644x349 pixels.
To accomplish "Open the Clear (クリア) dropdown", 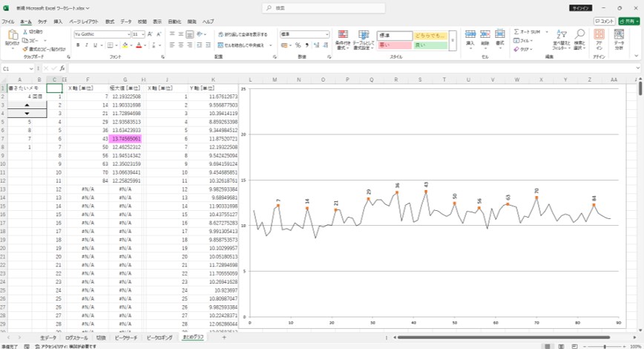I will [x=523, y=49].
